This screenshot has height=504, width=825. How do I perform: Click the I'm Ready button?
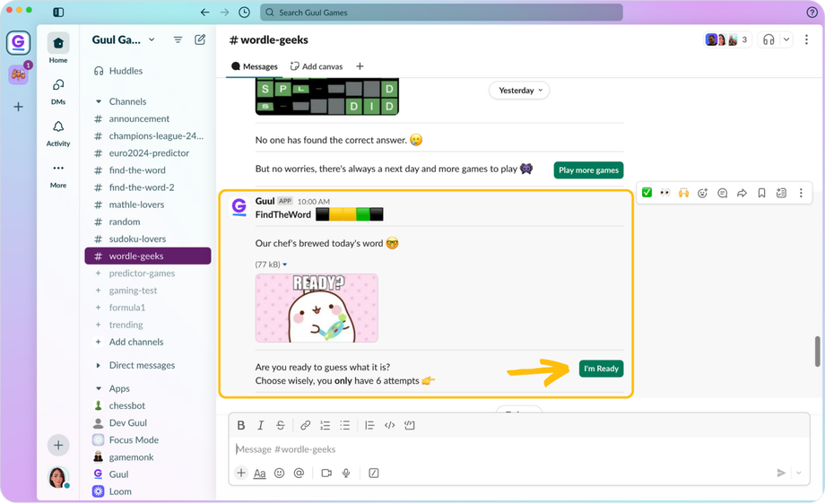[x=601, y=369]
